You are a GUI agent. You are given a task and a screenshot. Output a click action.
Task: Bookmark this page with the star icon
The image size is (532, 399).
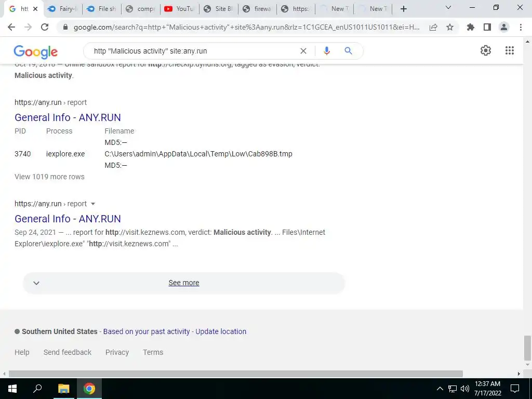tap(450, 27)
